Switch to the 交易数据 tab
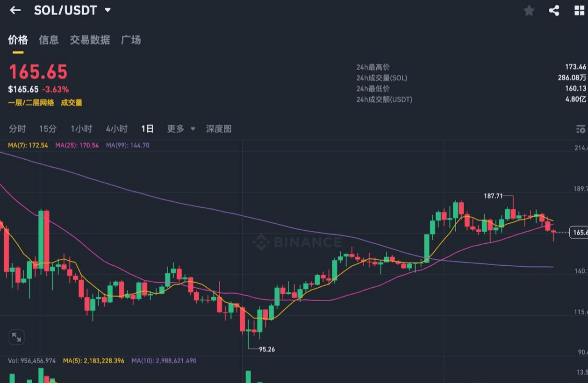588x383 pixels. (90, 40)
